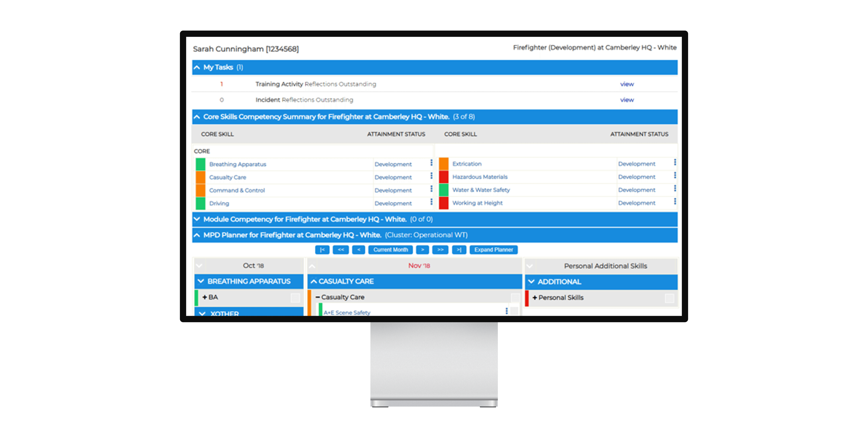Expand the BA row with plus icon
868x434 pixels.
click(x=205, y=297)
